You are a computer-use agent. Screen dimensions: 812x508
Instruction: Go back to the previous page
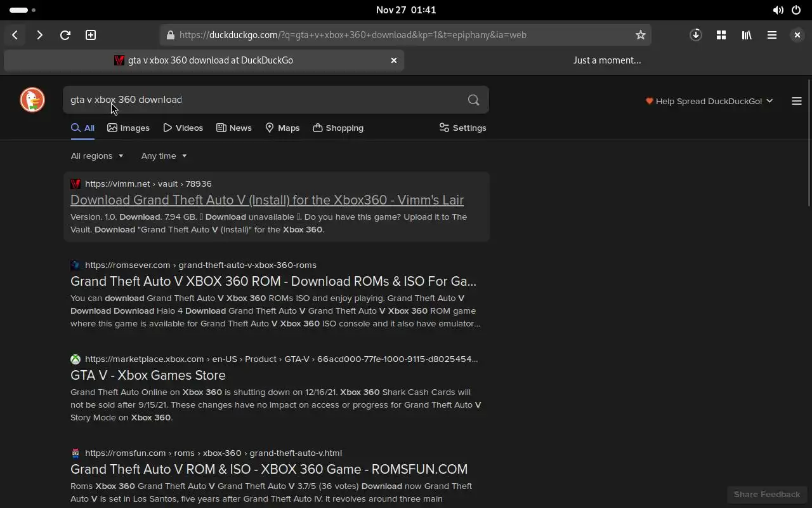click(15, 35)
